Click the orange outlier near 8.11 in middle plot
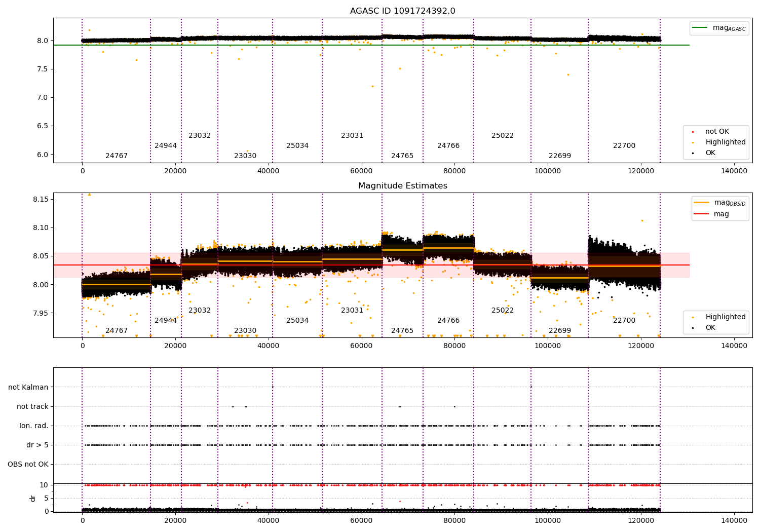This screenshot has height=532, width=760. click(x=642, y=220)
